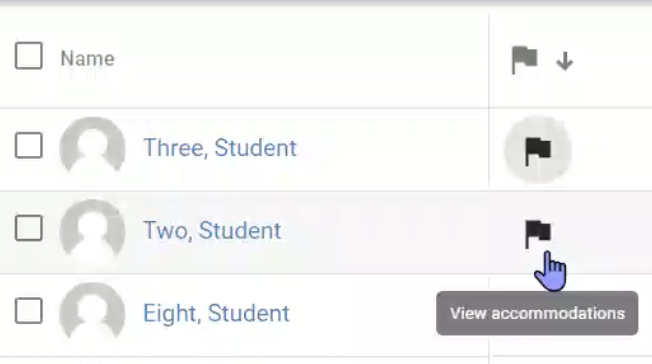Viewport: 652px width, 364px height.
Task: Click the descending sort arrow in header
Action: click(565, 61)
